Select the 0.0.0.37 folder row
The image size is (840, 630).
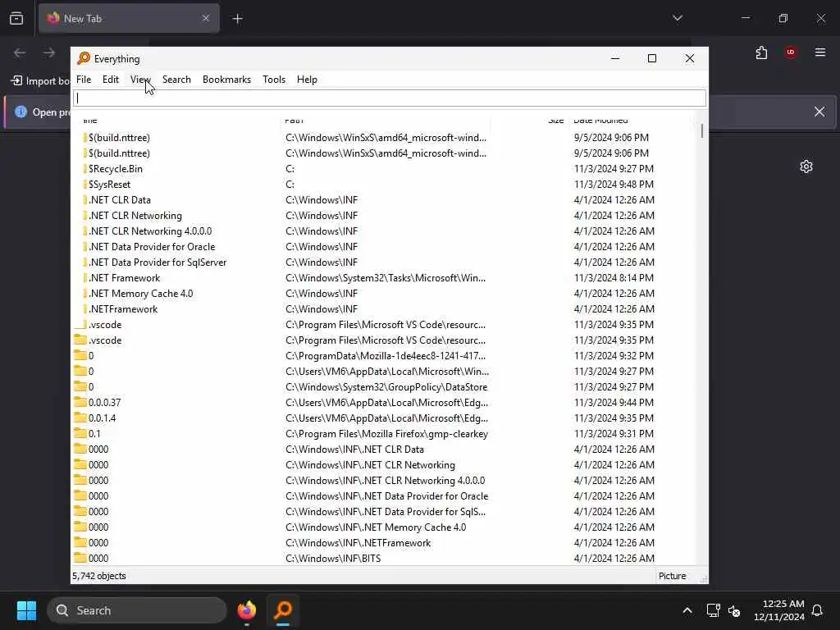pyautogui.click(x=382, y=402)
